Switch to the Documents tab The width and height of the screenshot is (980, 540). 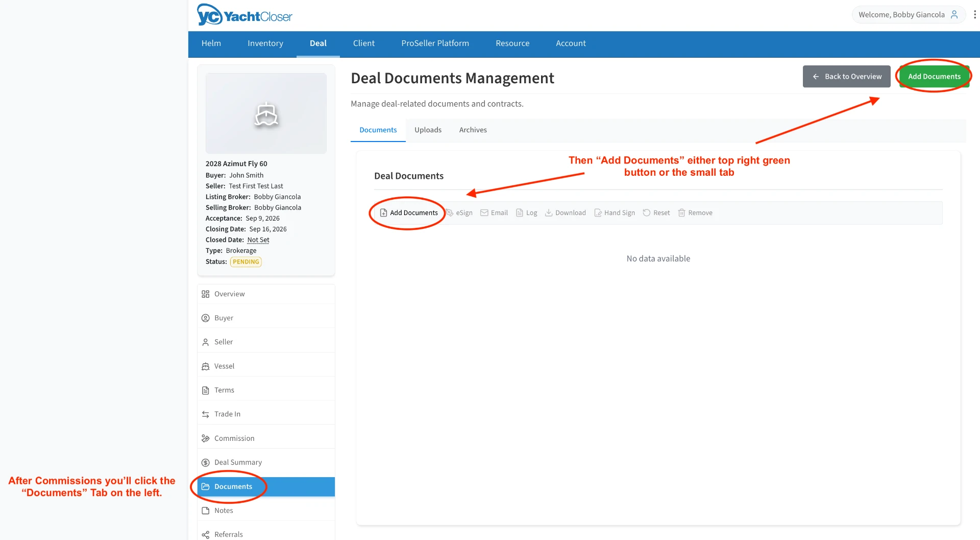click(x=378, y=130)
